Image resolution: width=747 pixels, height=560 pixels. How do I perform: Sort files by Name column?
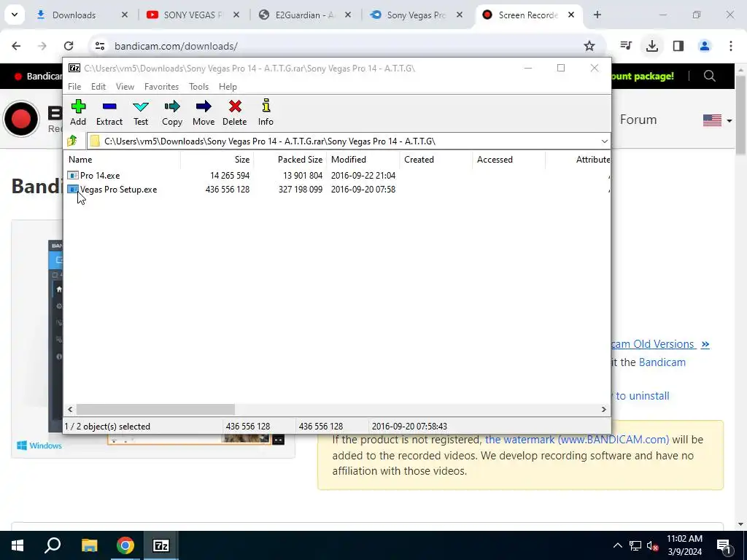[122, 160]
